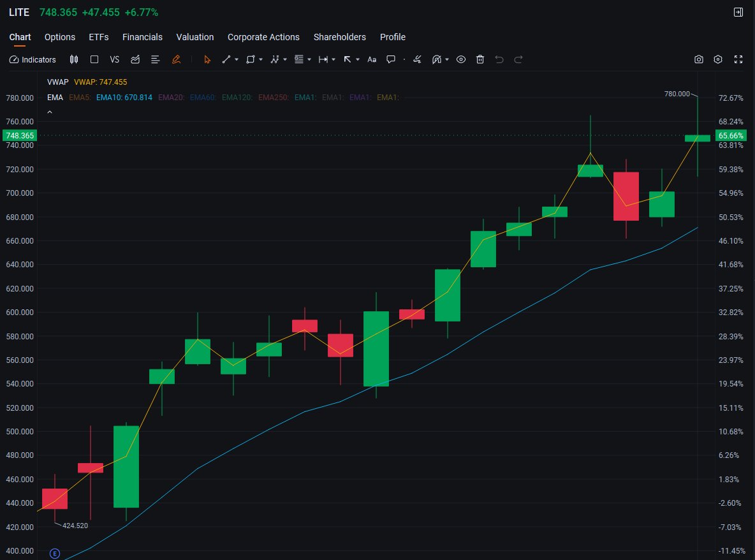The height and width of the screenshot is (560, 755).
Task: Expand the shape tool dropdown arrow
Action: [261, 60]
